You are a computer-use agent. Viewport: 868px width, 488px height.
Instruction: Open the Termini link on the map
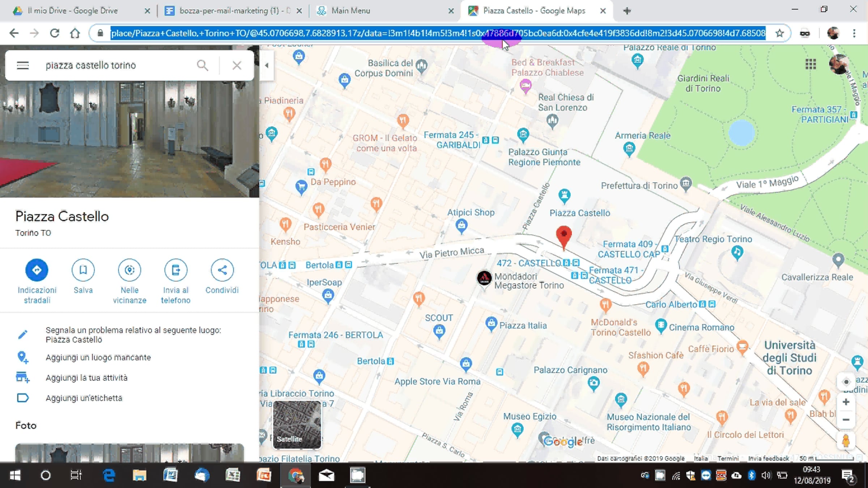click(x=728, y=458)
